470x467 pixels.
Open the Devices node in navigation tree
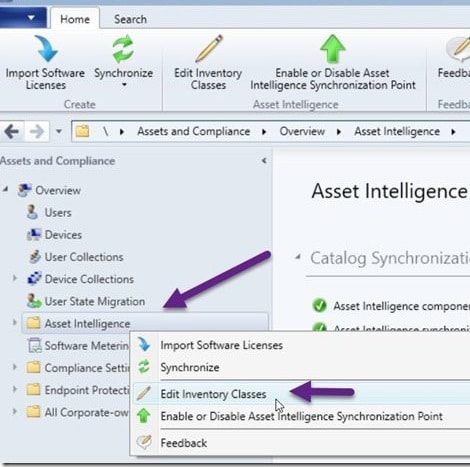[63, 235]
